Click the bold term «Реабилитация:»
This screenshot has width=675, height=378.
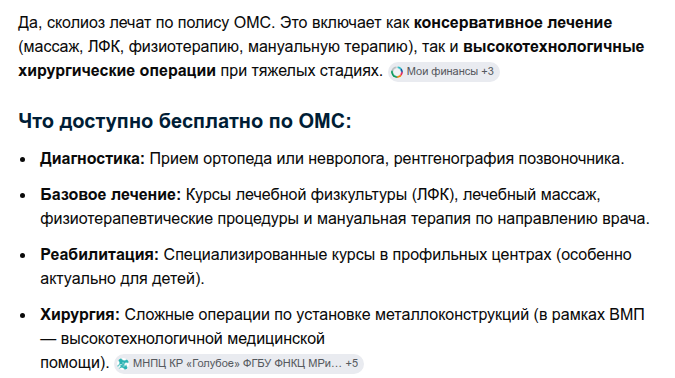99,254
